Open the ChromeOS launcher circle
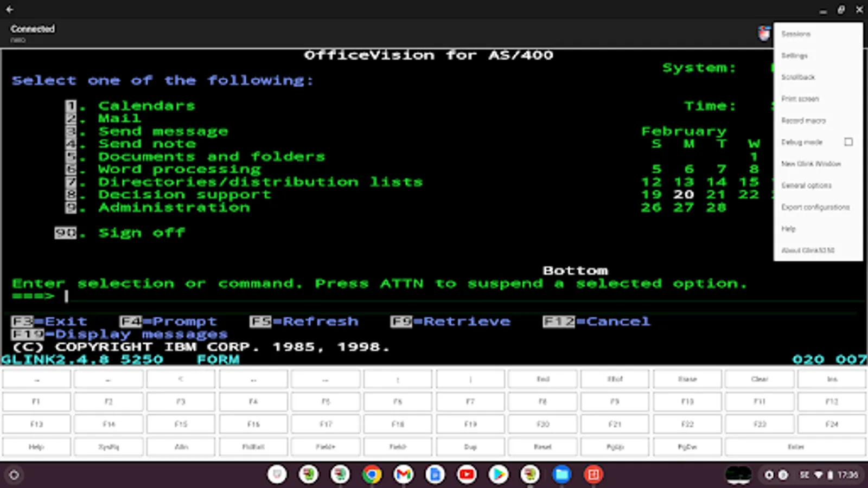Screen dimensions: 868x488 point(14,476)
